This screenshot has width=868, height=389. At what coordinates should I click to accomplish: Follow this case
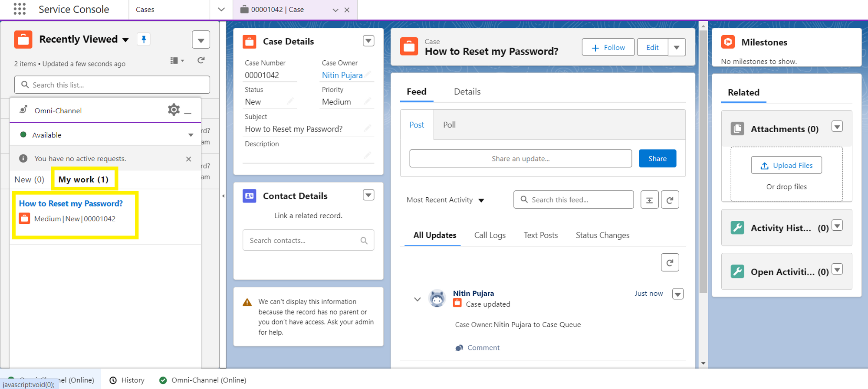[608, 47]
